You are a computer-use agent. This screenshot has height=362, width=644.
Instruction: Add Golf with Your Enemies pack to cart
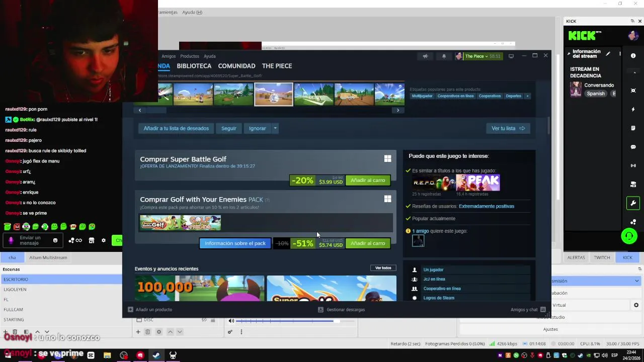tap(368, 243)
